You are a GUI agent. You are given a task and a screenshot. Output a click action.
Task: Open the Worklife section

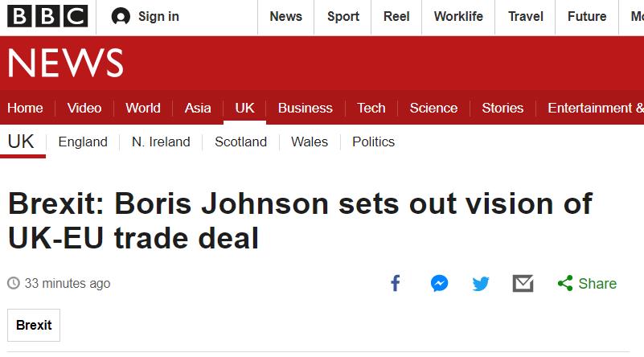[x=458, y=16]
